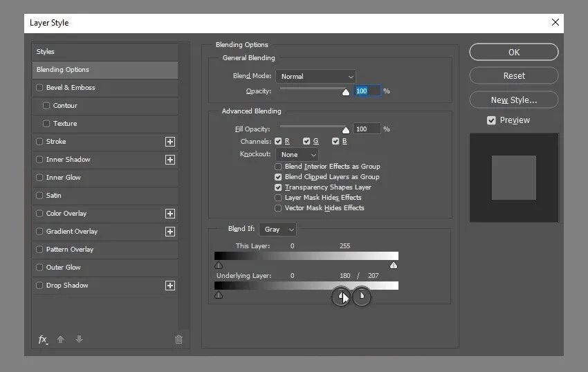
Task: Click the move effect up arrow
Action: (61, 340)
